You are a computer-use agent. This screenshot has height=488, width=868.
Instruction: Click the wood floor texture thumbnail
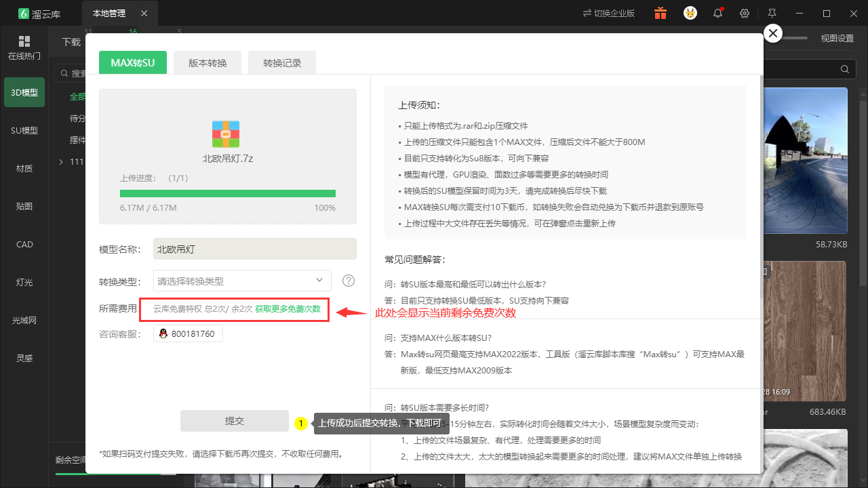(806, 331)
